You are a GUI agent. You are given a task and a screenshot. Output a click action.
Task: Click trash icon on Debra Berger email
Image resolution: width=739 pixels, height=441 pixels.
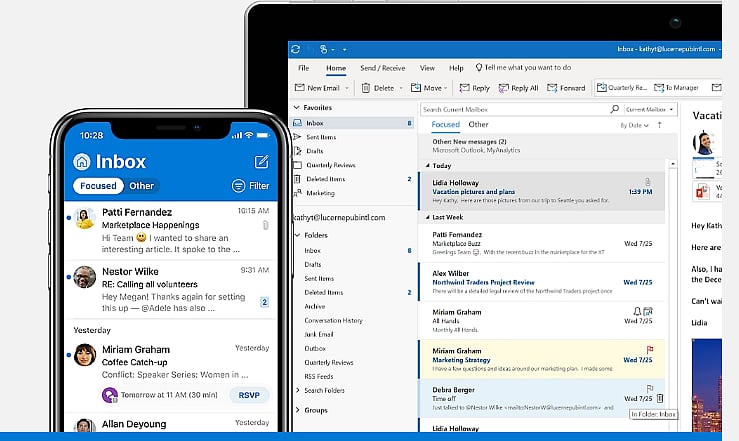point(660,398)
